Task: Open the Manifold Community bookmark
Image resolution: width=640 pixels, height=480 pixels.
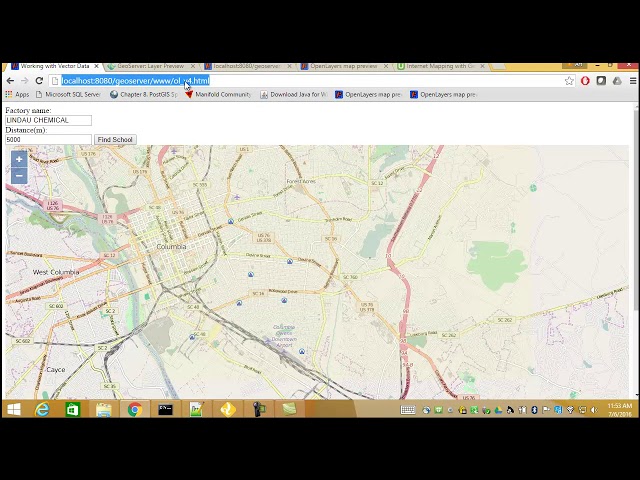Action: (218, 95)
